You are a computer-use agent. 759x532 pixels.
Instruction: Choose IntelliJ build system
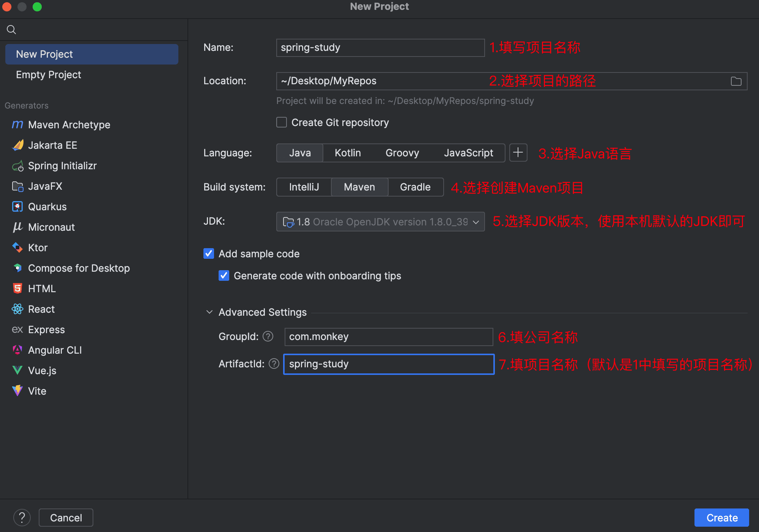pyautogui.click(x=304, y=187)
